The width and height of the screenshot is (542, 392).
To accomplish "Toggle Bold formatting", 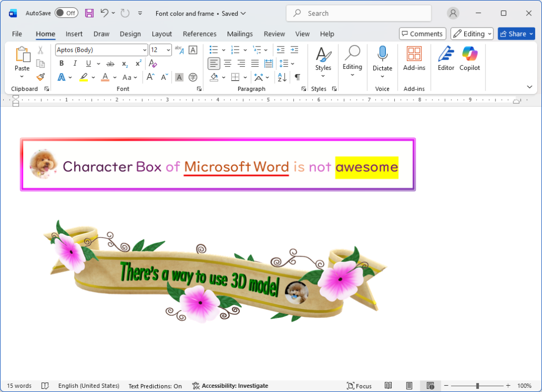I will [x=61, y=63].
